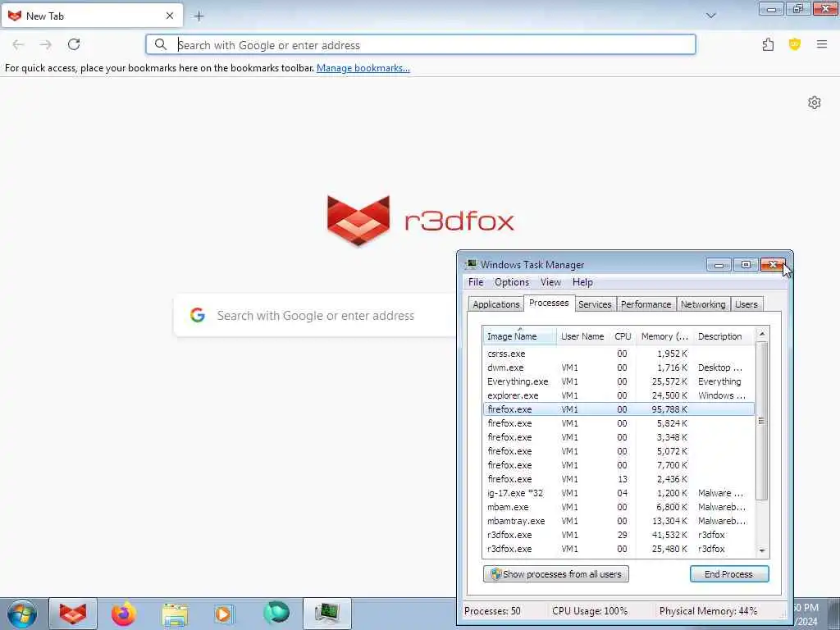The image size is (840, 630).
Task: Open Task Manager View menu
Action: 550,282
